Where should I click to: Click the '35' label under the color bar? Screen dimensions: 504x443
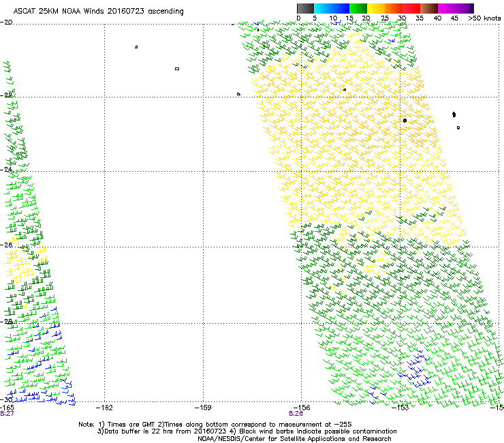420,18
